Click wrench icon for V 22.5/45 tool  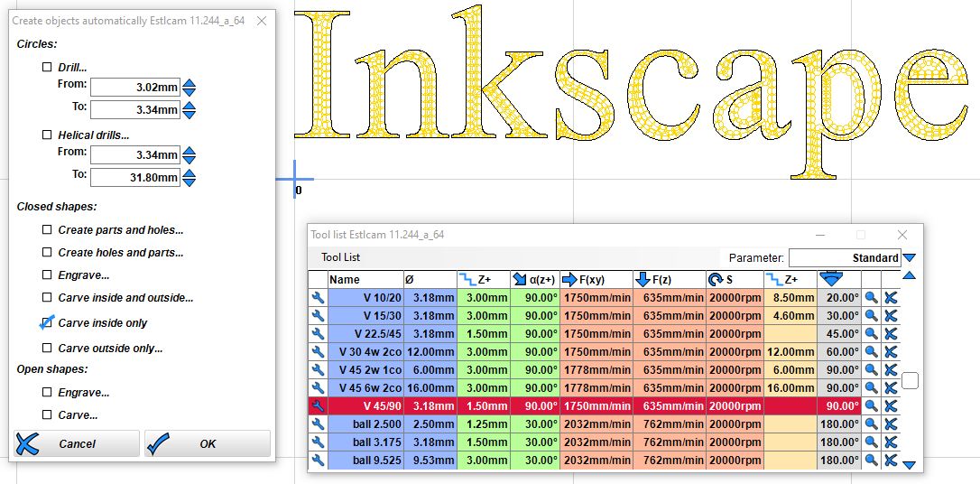point(318,334)
